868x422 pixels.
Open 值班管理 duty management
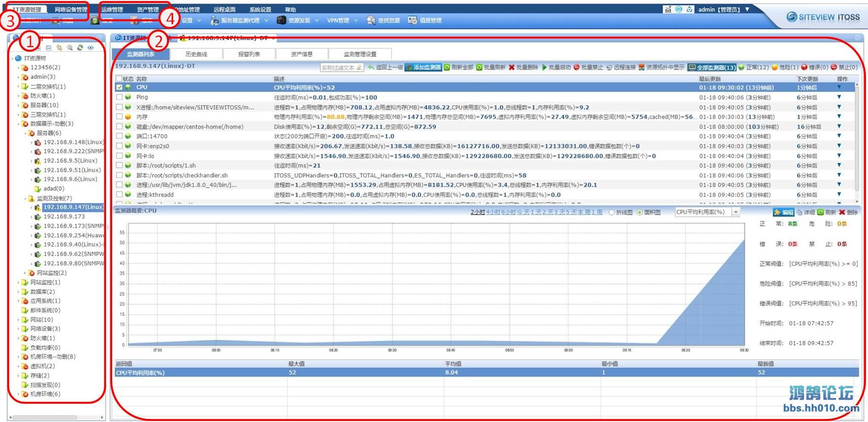(425, 20)
